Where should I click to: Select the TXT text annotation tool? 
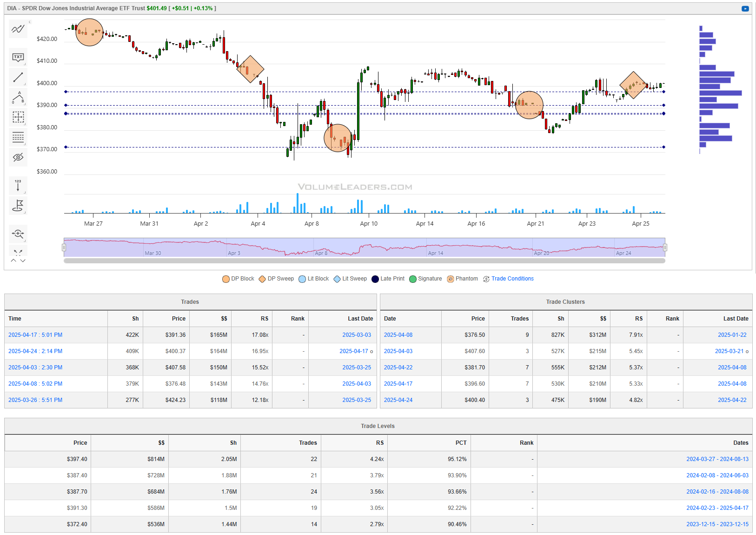18,57
